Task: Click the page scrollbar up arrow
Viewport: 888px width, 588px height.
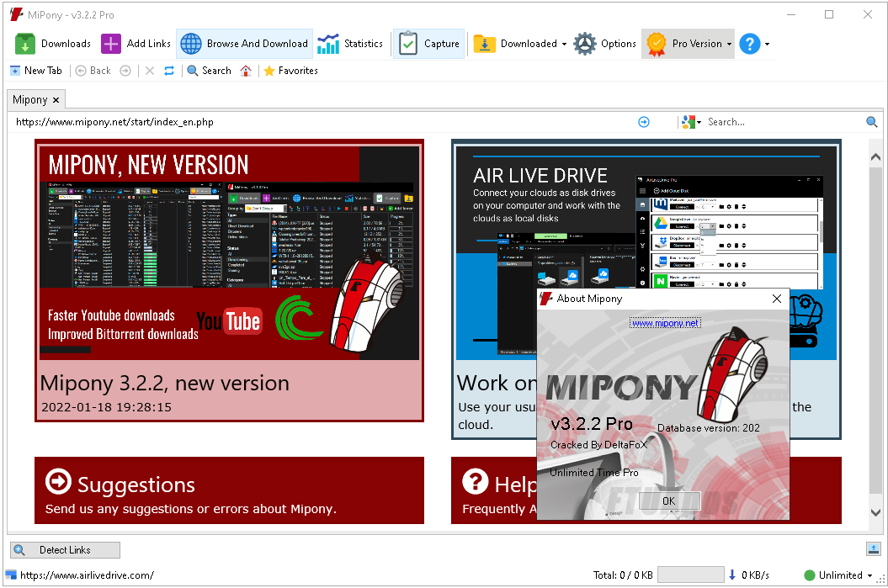Action: (875, 156)
